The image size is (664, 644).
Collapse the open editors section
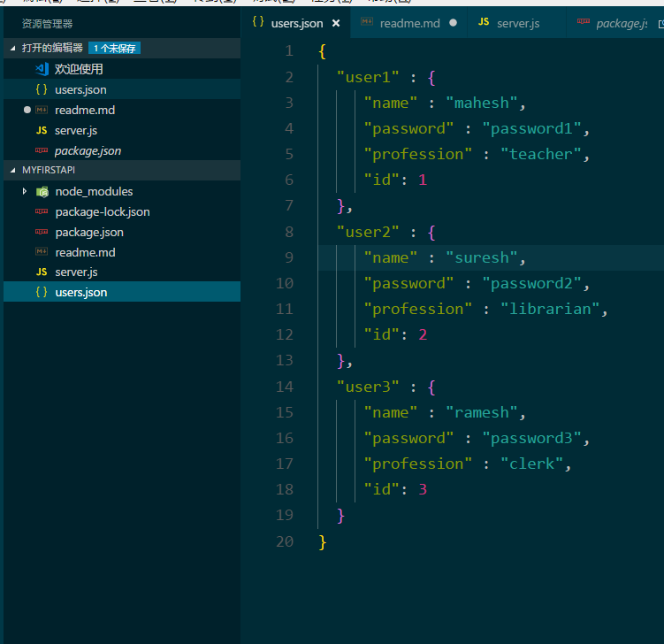12,49
